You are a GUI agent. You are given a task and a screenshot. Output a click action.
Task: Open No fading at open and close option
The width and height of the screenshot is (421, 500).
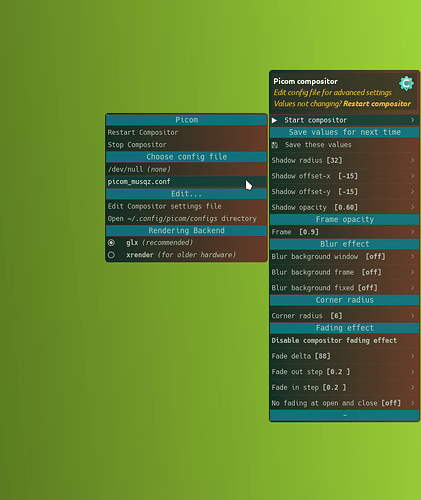(x=344, y=403)
